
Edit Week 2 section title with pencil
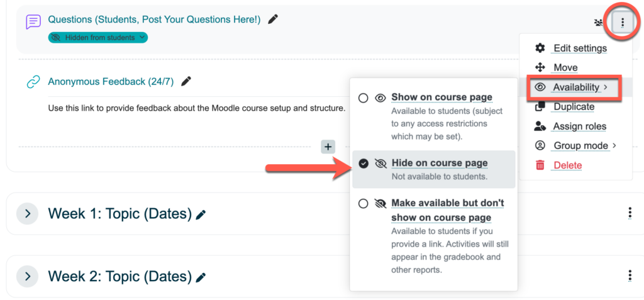[201, 277]
